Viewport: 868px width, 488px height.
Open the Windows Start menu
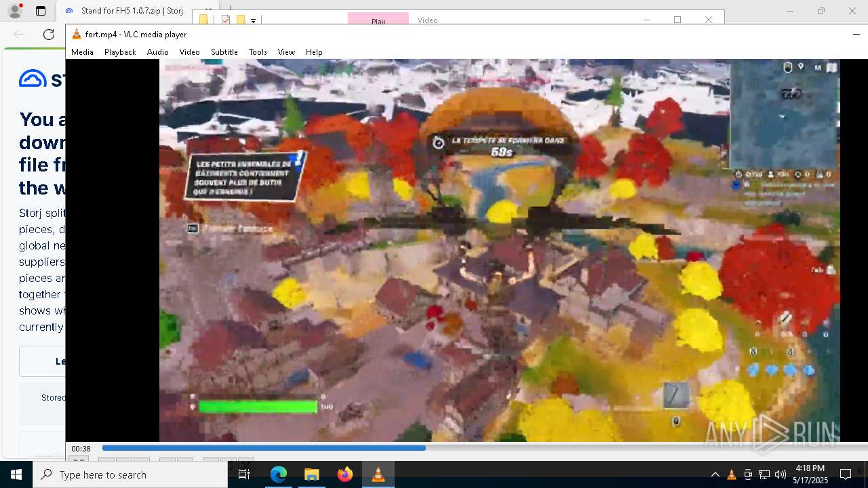point(16,474)
